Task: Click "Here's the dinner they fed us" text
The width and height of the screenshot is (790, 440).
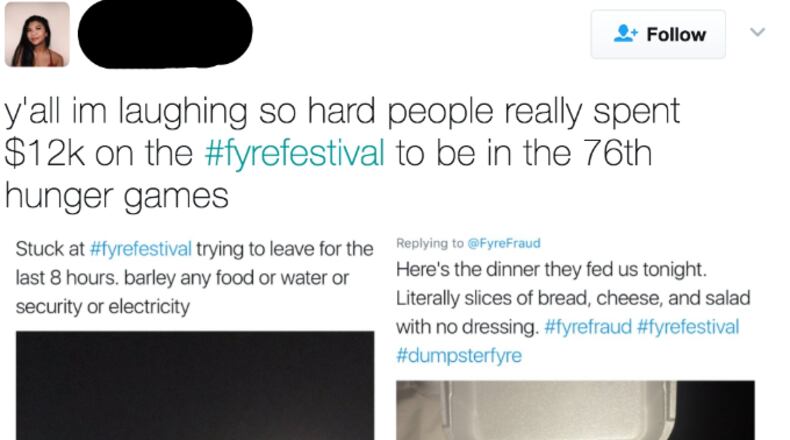Action: (551, 270)
